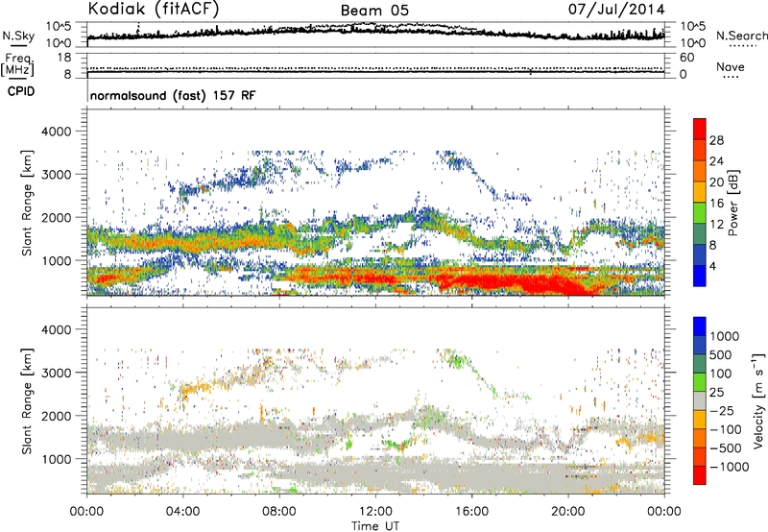
Task: Click the 'Time UT' axis title
Action: pyautogui.click(x=375, y=526)
